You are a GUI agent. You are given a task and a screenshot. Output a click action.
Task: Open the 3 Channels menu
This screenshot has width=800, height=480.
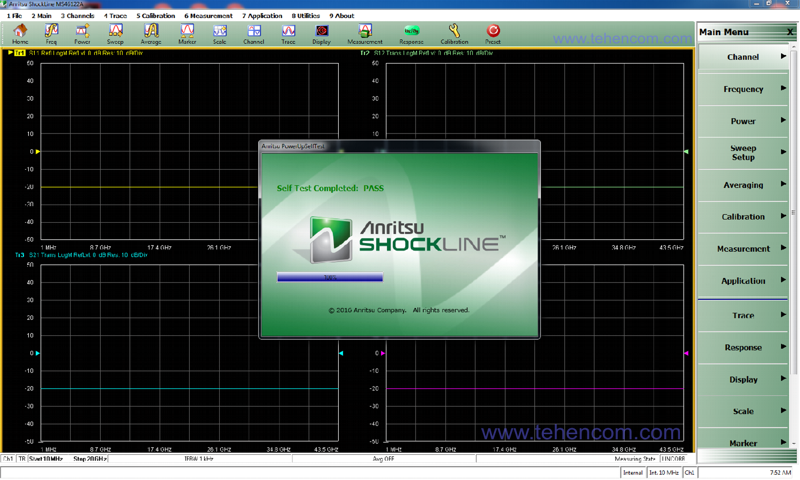coord(78,16)
